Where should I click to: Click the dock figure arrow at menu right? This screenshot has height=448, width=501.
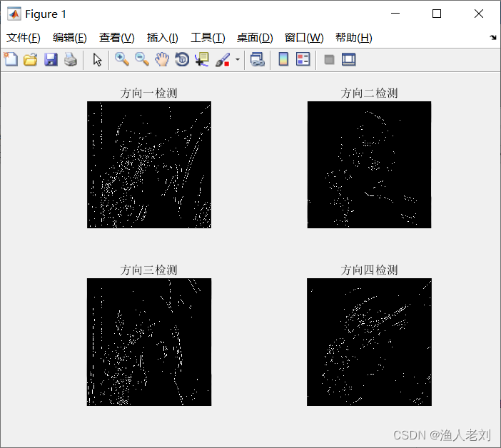point(493,37)
